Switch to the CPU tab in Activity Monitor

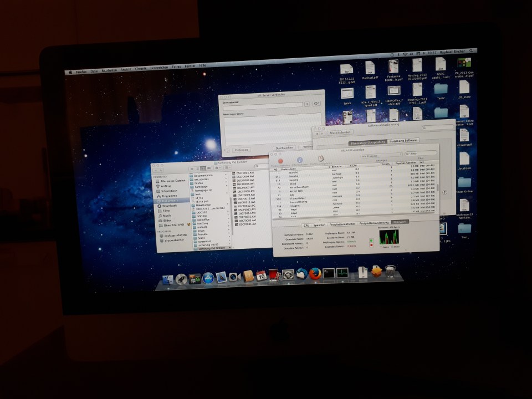[x=305, y=226]
